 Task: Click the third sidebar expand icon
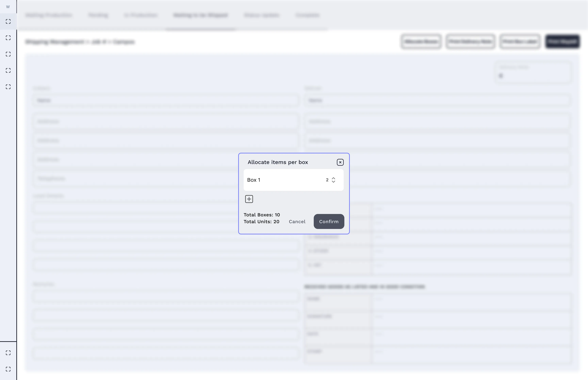8,54
